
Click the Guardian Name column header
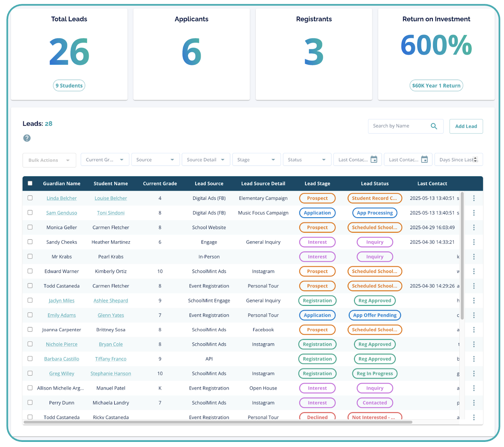point(61,184)
